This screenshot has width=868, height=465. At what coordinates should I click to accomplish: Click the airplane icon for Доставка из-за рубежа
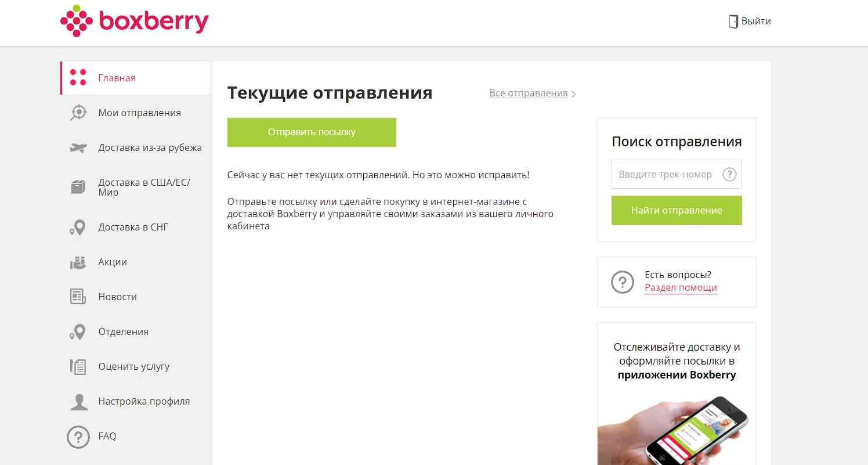point(78,148)
